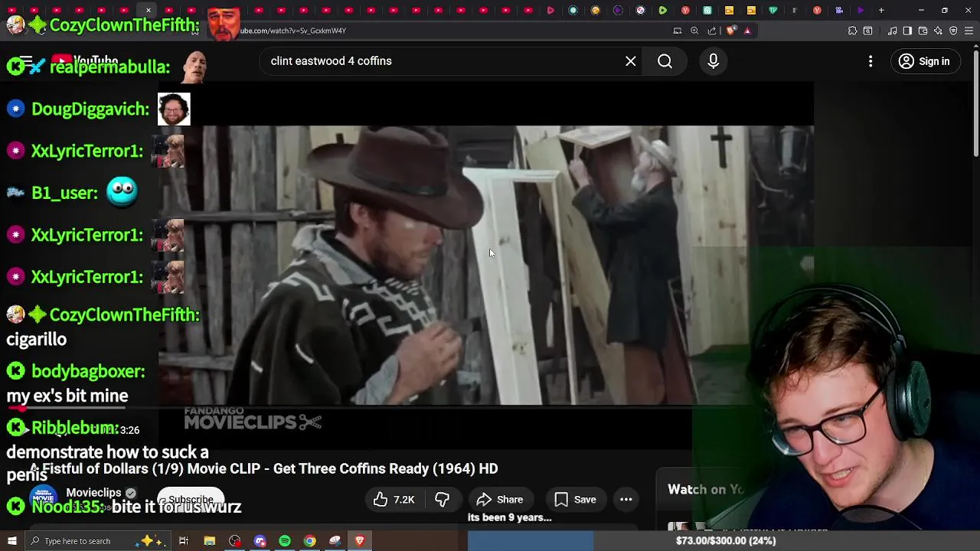
Task: Toggle the Brave sidebar panel
Action: point(907,31)
